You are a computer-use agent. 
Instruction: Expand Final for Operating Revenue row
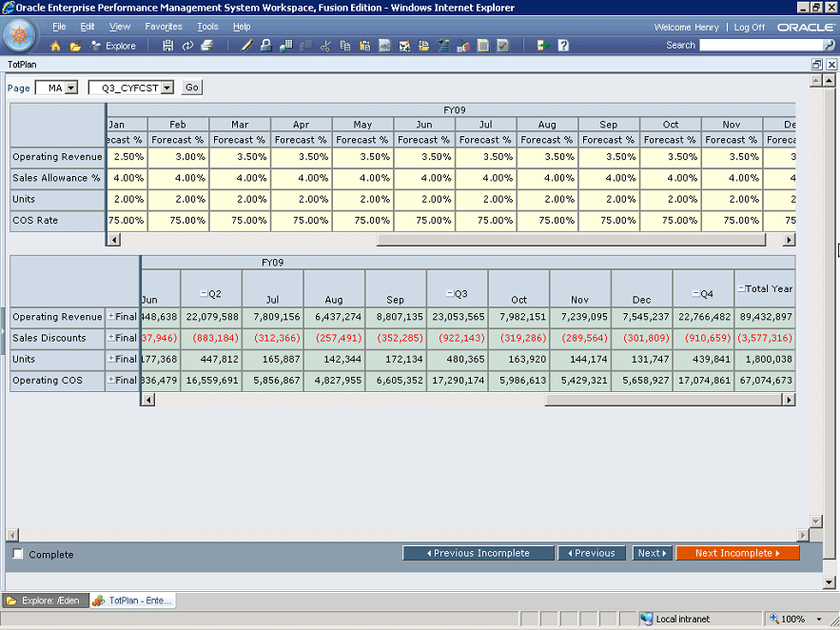pos(110,317)
